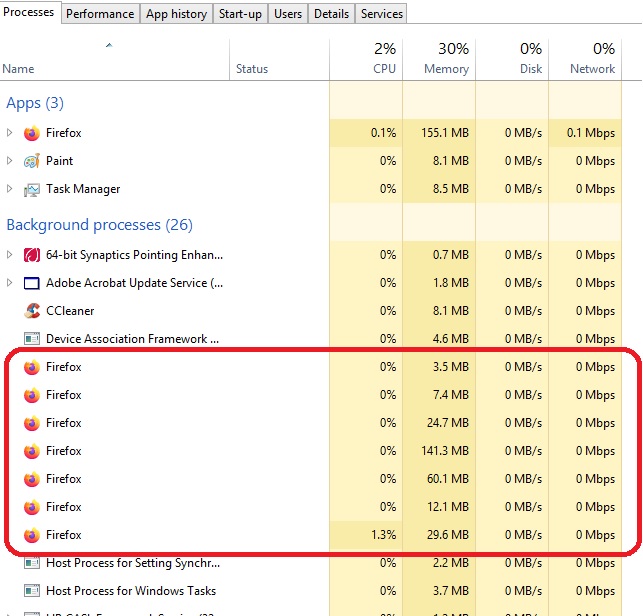Click the Adobe Acrobat Update Service icon
Image resolution: width=643 pixels, height=616 pixels.
point(32,283)
